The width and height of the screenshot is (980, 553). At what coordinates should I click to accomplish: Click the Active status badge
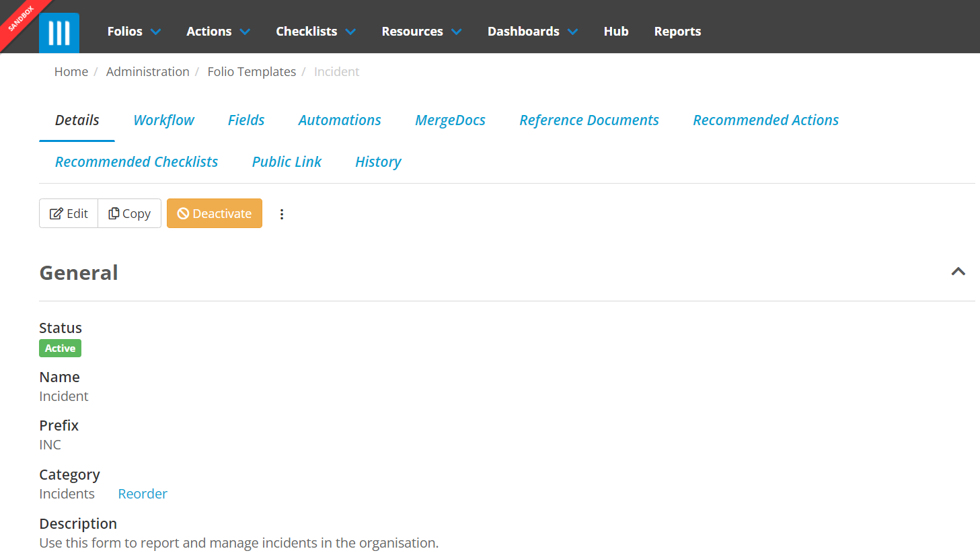click(x=60, y=348)
